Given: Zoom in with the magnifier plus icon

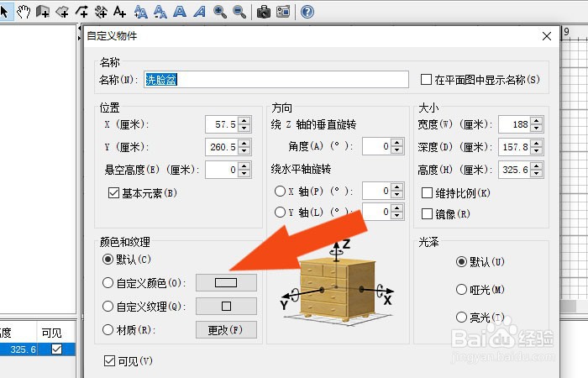Looking at the screenshot, I should coord(220,12).
